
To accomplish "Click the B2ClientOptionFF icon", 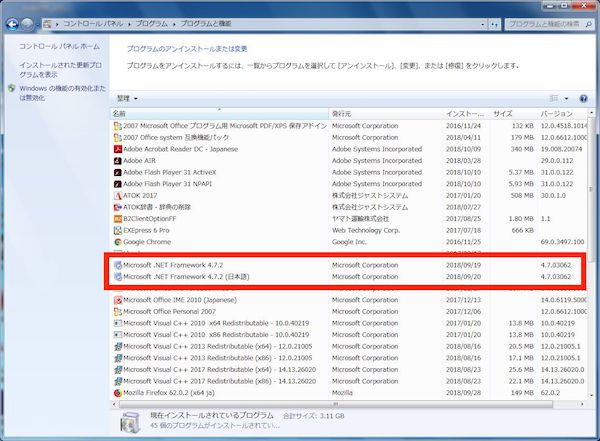I will 118,219.
